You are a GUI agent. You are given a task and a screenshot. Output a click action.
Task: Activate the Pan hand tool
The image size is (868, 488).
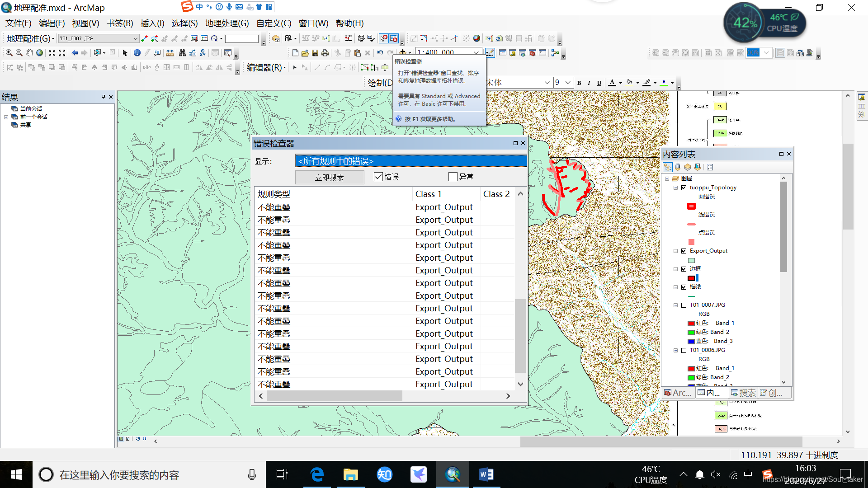click(x=29, y=53)
